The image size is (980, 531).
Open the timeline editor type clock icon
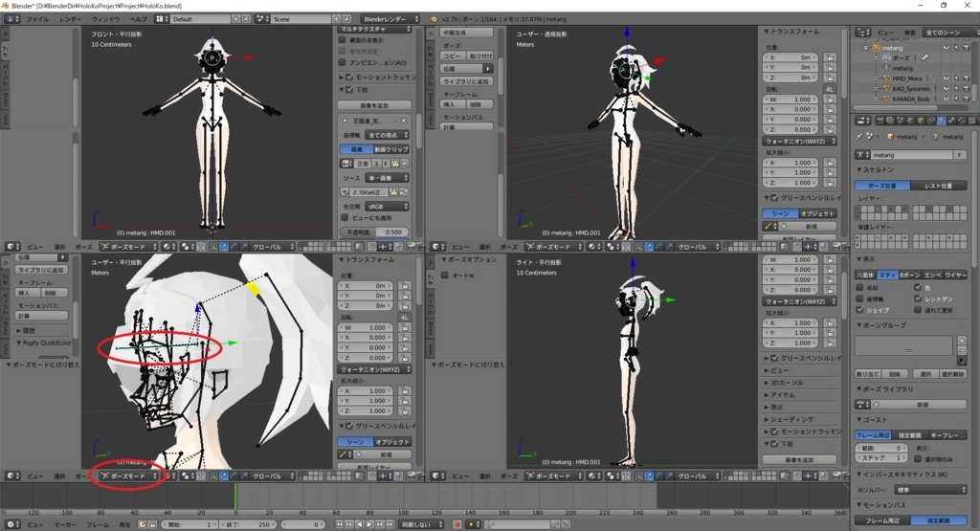[x=11, y=524]
